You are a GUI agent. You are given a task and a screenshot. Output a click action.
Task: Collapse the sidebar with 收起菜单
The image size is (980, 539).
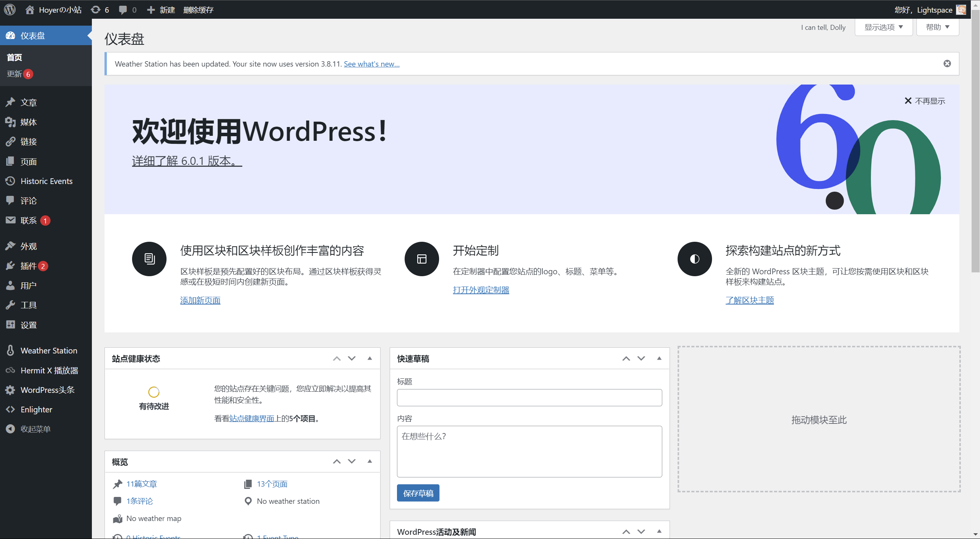46,429
